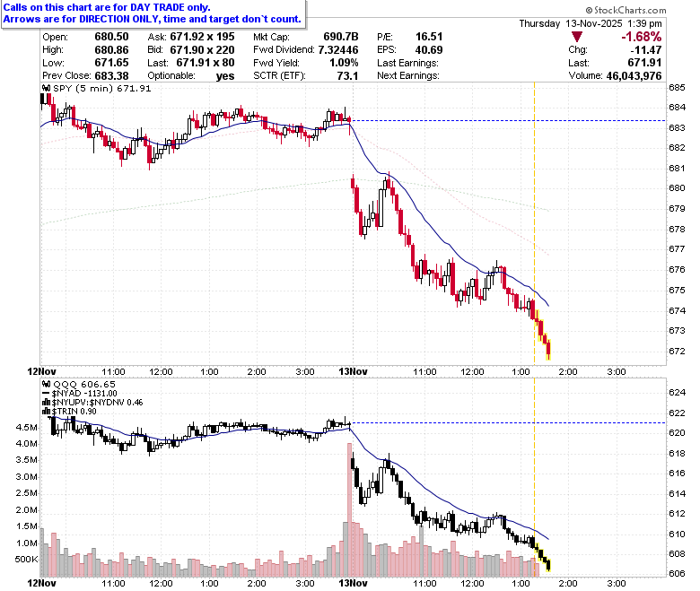Viewport: 700px width, 591px height.
Task: Click the yellow-highlighted last QQQ candle
Action: (x=548, y=565)
